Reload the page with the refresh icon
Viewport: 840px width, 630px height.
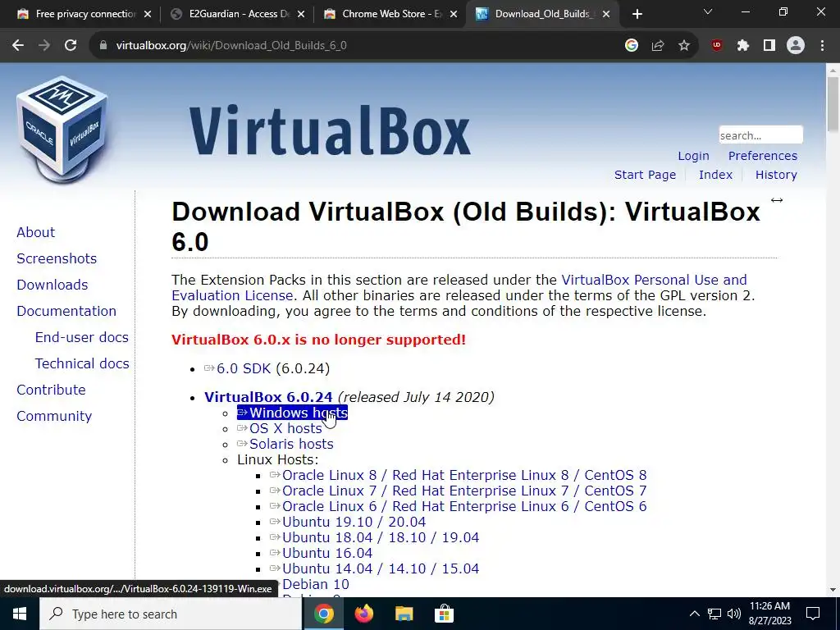pos(71,46)
